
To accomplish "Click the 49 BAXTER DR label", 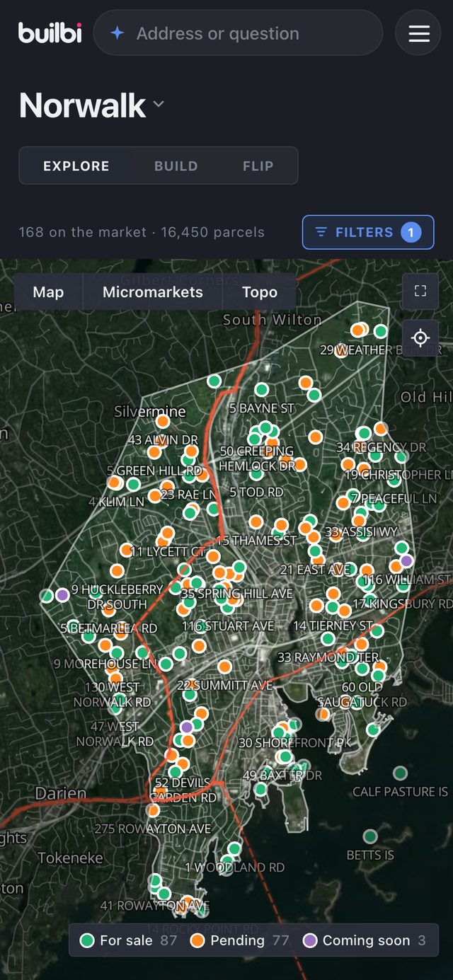I will click(282, 776).
